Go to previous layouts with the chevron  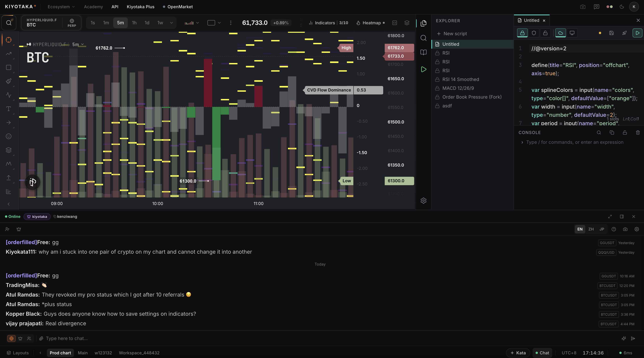(x=40, y=352)
